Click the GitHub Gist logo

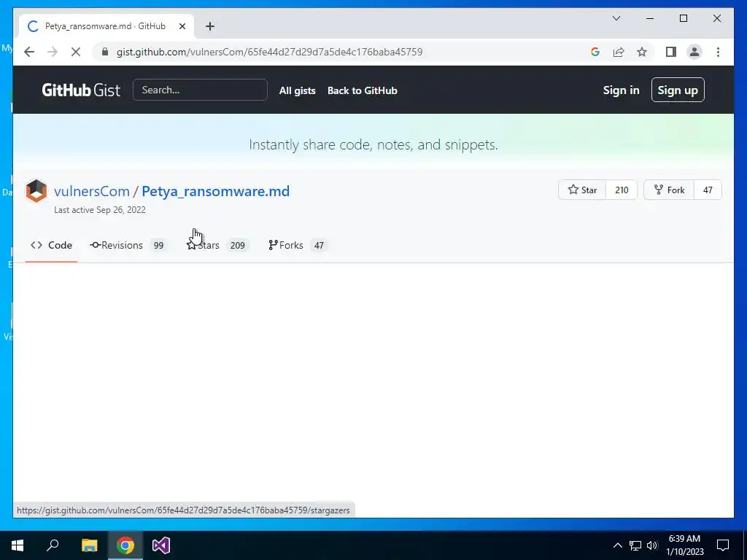[x=81, y=90]
